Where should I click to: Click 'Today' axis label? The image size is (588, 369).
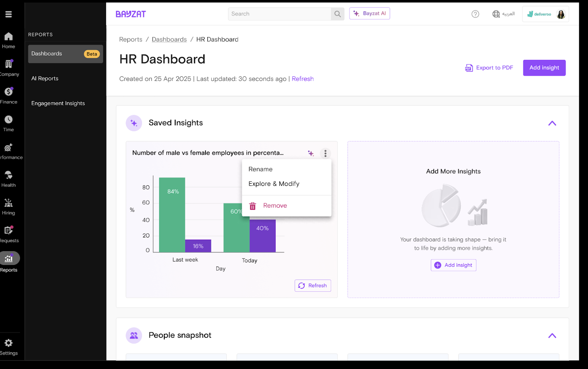point(250,260)
